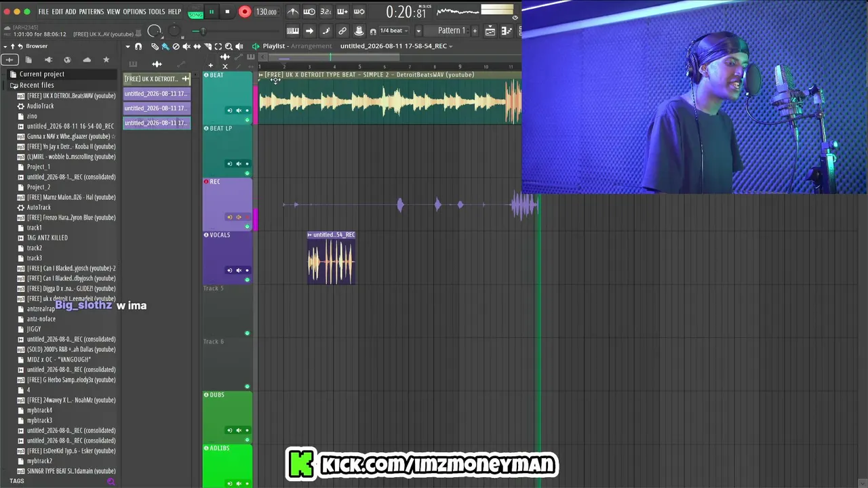Viewport: 868px width, 488px height.
Task: Open the EDIT menu
Action: 58,12
